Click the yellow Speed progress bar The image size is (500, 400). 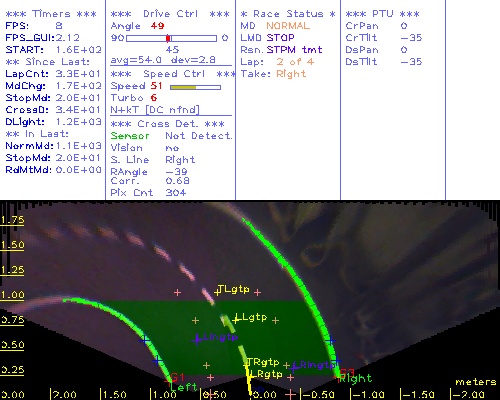click(195, 87)
